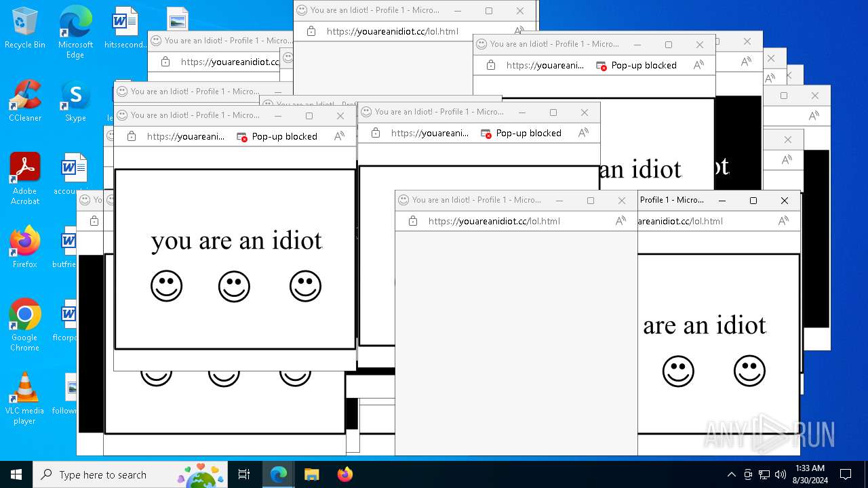Open Firefox from the taskbar
868x488 pixels.
pos(344,474)
